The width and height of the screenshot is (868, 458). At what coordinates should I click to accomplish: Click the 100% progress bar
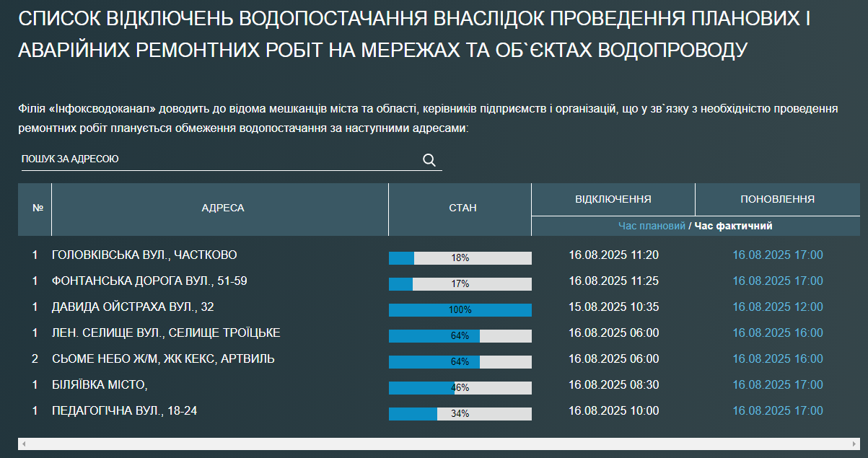(x=460, y=310)
